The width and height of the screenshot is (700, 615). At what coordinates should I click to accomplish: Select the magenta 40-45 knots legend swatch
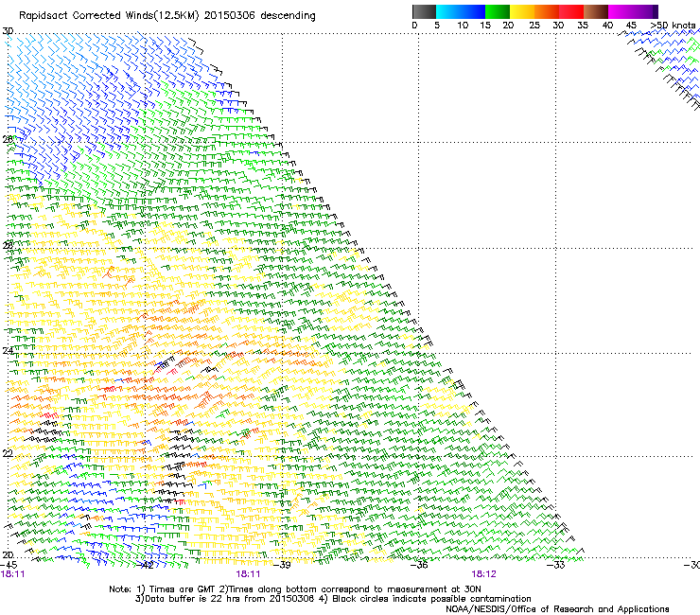pos(621,11)
